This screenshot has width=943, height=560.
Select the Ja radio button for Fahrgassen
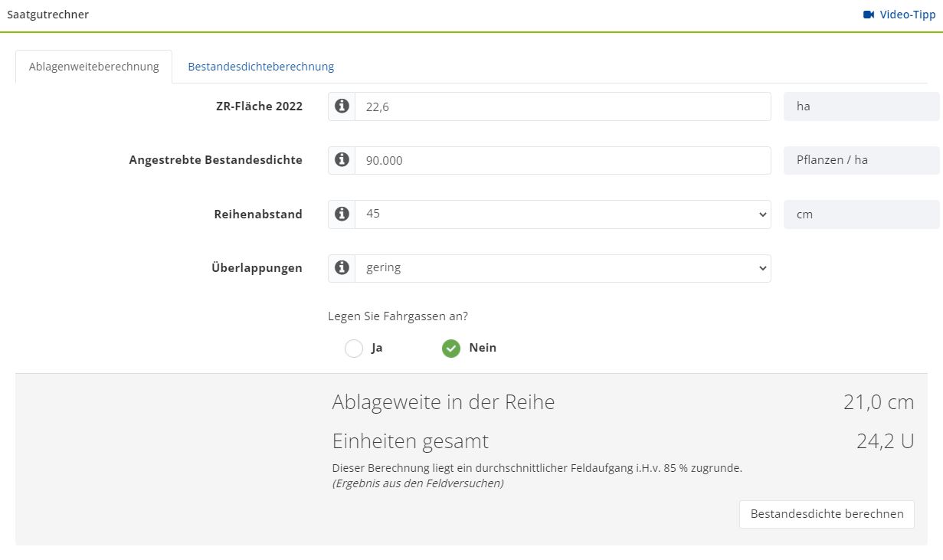click(354, 349)
